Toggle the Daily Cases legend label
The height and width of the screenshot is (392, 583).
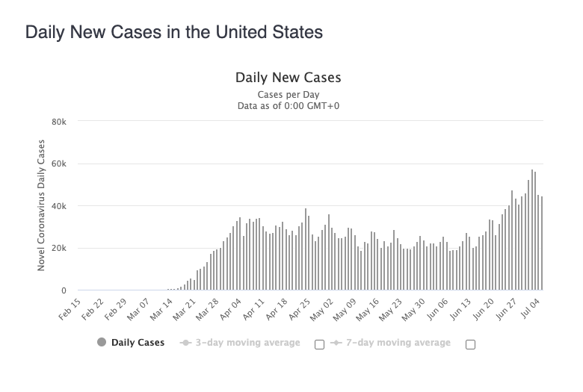(137, 343)
